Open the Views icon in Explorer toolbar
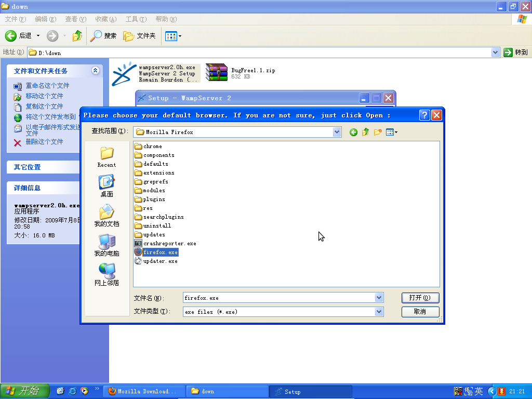 pos(171,36)
